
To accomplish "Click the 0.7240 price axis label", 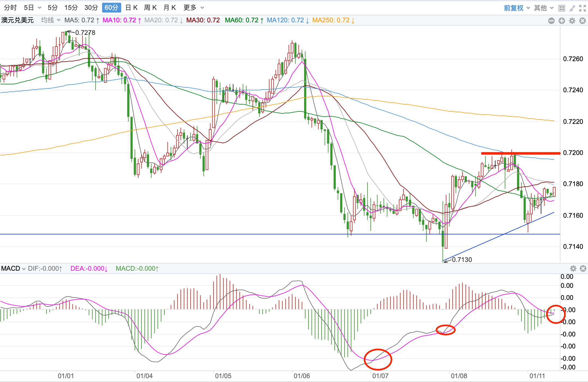I will point(573,90).
